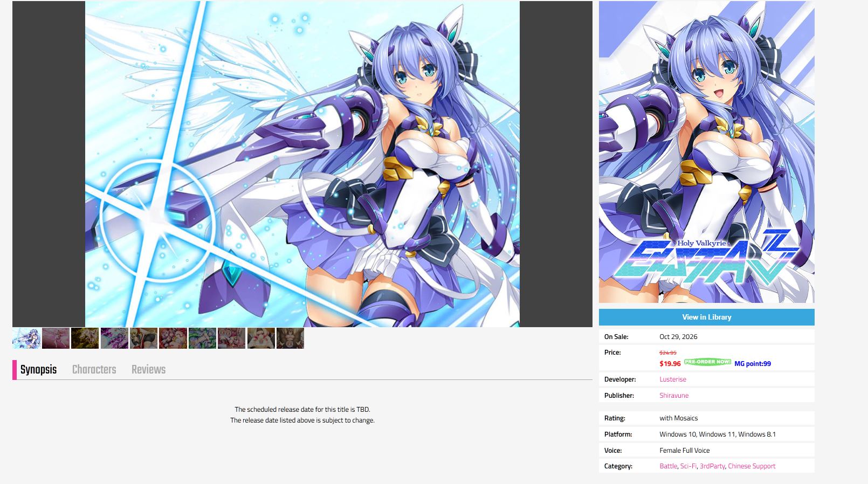The width and height of the screenshot is (868, 484).
Task: Click the "Platform:" label
Action: [x=618, y=434]
